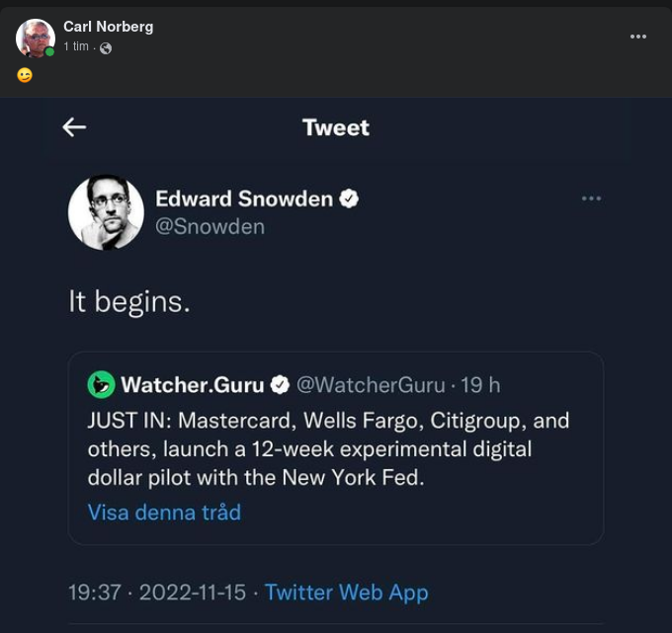Open the Facebook post options three-dot menu
Screen dimensions: 672x633
point(638,37)
